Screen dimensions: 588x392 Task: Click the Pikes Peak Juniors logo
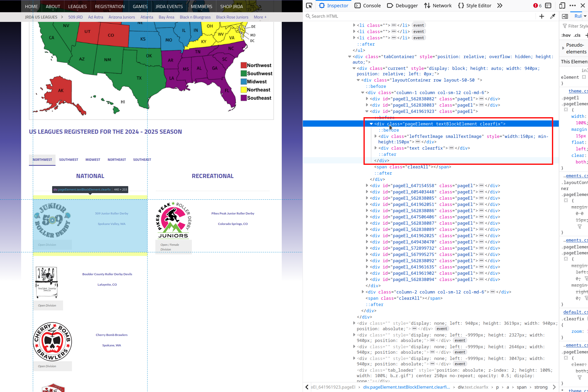(174, 220)
